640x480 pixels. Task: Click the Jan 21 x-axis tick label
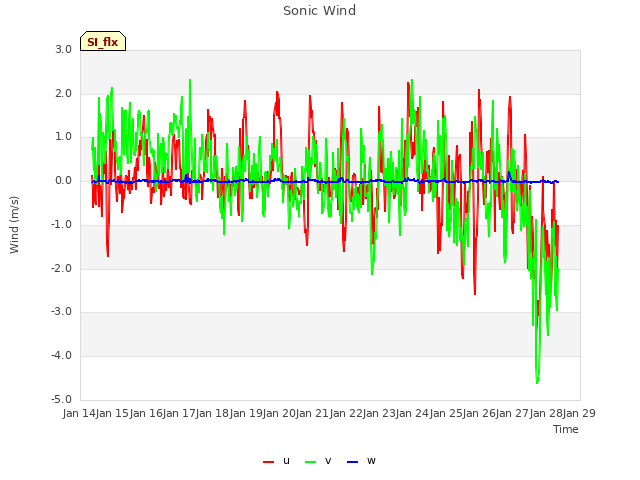coord(313,413)
